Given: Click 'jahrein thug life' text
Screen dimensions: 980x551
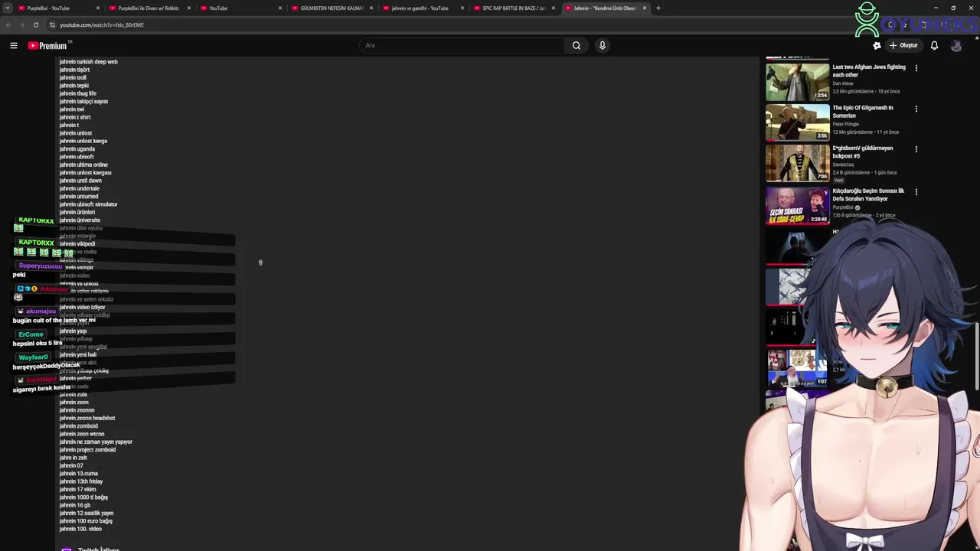Looking at the screenshot, I should pos(78,93).
